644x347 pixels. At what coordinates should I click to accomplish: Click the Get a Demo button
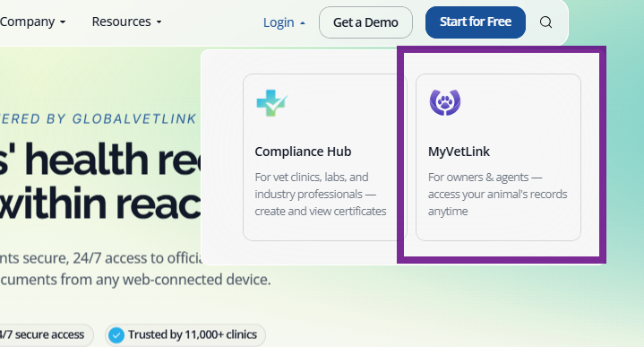pyautogui.click(x=365, y=22)
